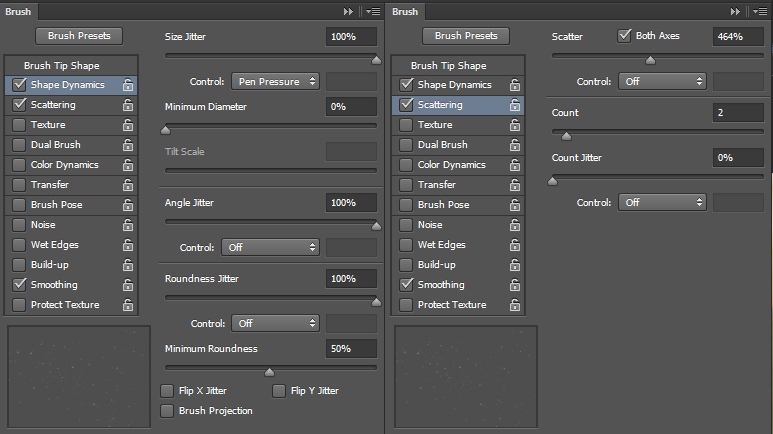The width and height of the screenshot is (773, 434).
Task: Toggle lock icon next to Dual Brush, left panel
Action: click(x=128, y=145)
